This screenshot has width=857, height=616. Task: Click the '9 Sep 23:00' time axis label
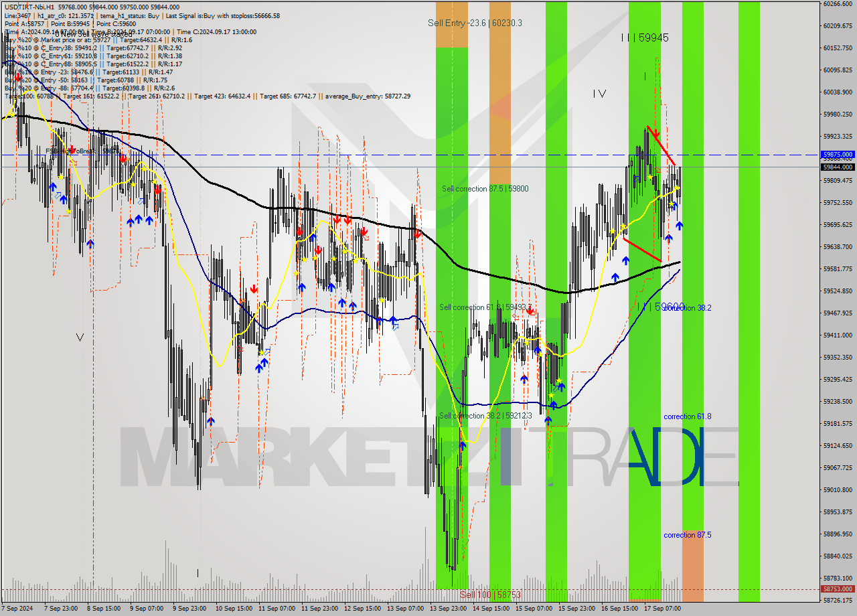coord(189,609)
